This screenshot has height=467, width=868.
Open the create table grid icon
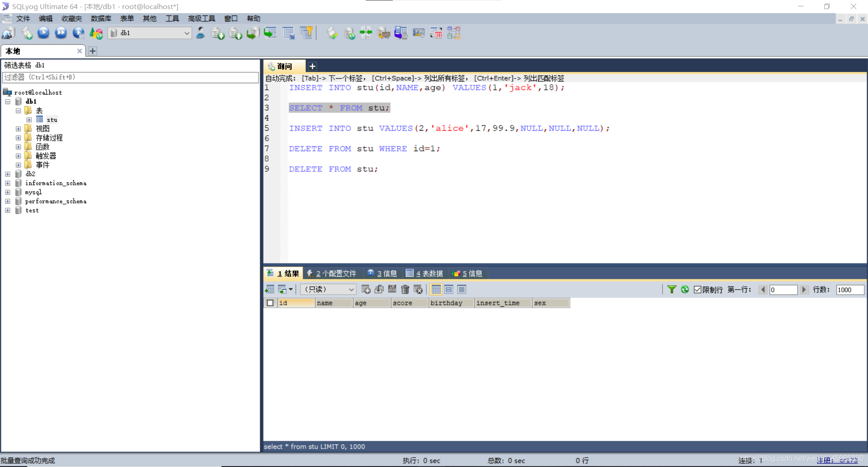pos(288,33)
